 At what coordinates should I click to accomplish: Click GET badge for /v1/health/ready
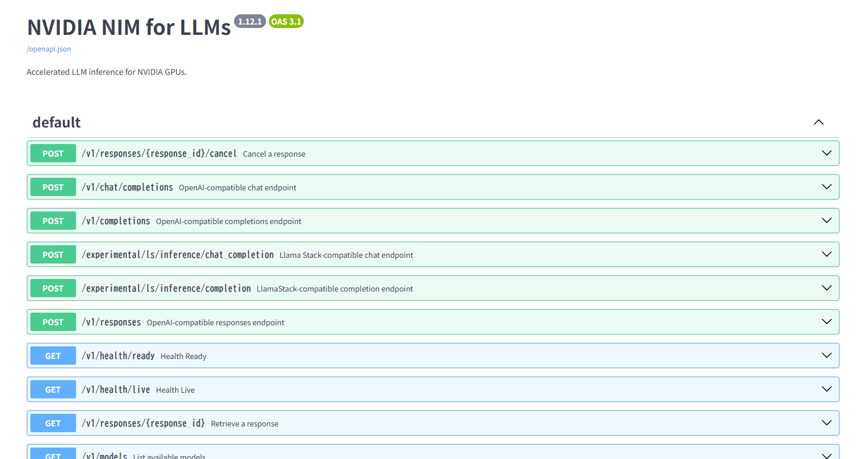click(x=53, y=356)
